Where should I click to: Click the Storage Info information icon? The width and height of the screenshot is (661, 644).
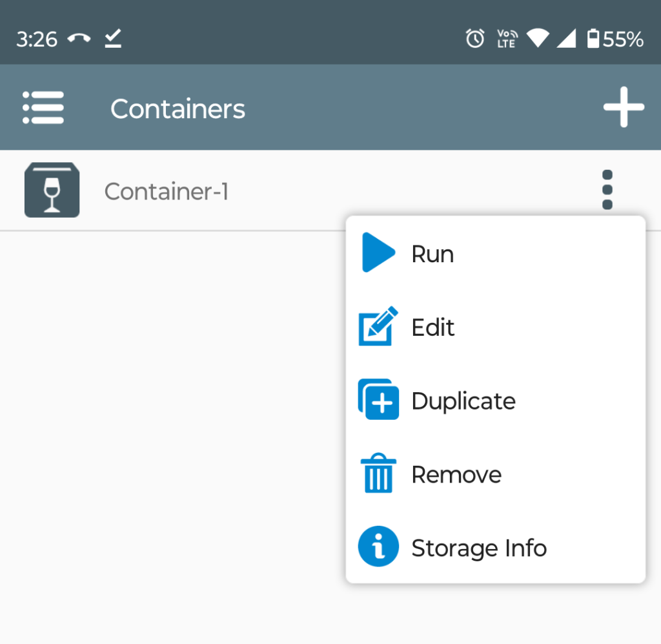coord(378,546)
